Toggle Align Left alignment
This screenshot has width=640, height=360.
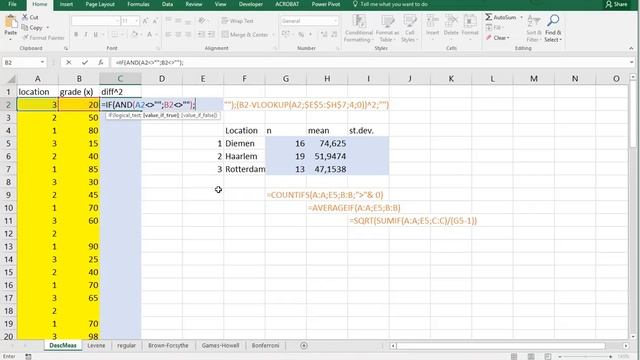[x=168, y=35]
